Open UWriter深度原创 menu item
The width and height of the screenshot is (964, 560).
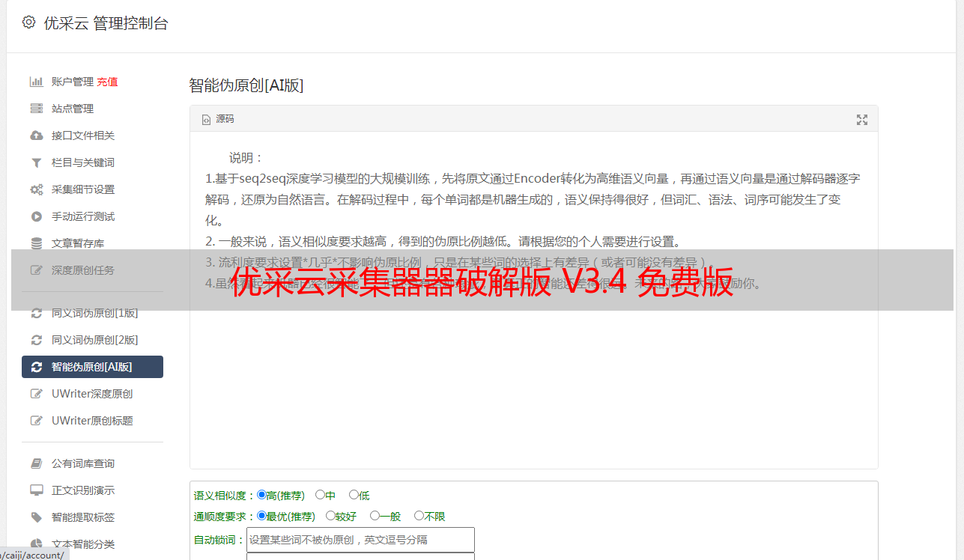92,394
